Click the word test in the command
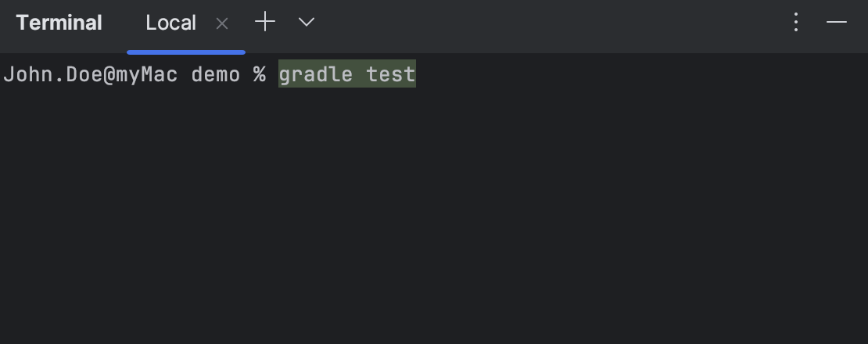868x344 pixels. tap(391, 75)
